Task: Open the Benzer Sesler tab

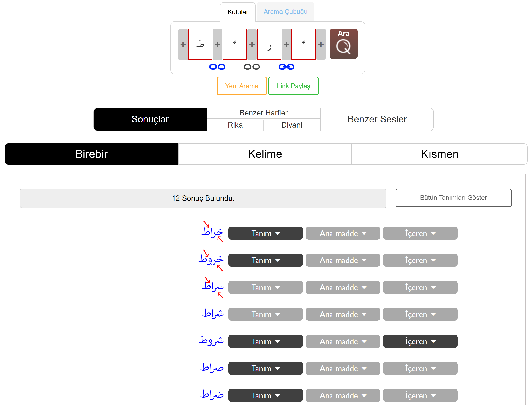Action: coord(377,119)
